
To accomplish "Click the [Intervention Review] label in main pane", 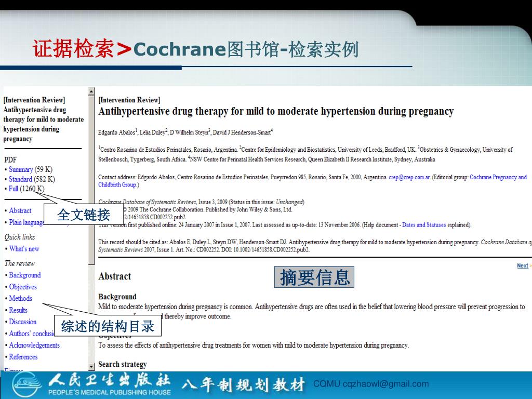I will [129, 100].
